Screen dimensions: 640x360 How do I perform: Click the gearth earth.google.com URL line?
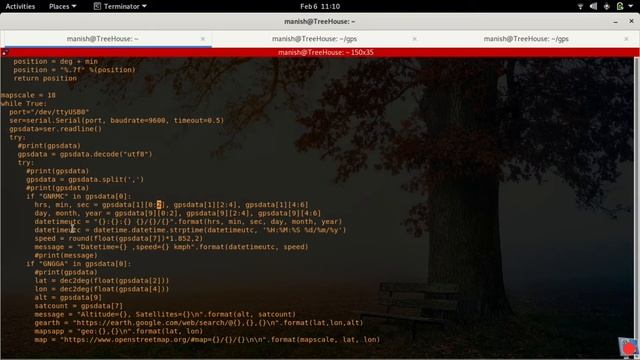(199, 323)
